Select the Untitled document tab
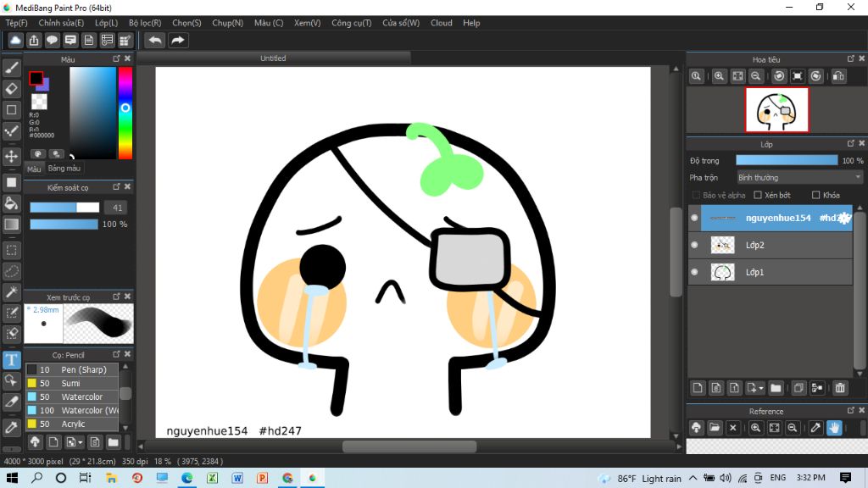This screenshot has width=868, height=488. click(x=274, y=58)
